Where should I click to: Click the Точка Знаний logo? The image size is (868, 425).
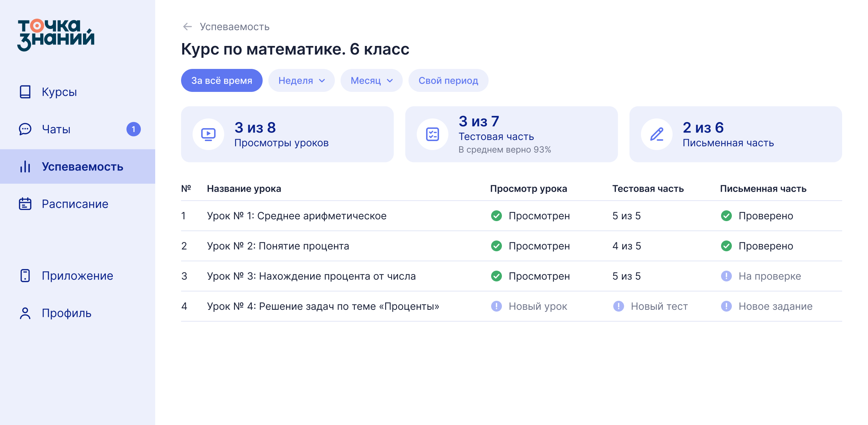point(56,35)
